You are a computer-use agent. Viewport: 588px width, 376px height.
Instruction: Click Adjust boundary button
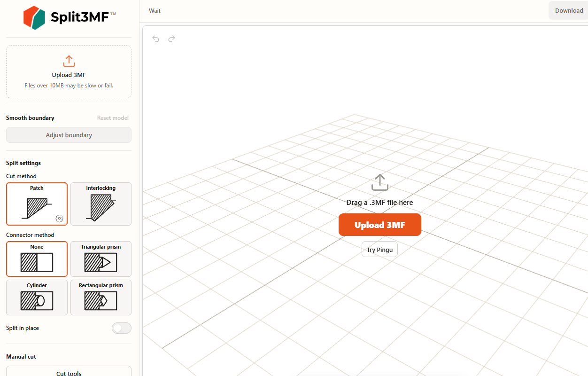click(x=69, y=135)
